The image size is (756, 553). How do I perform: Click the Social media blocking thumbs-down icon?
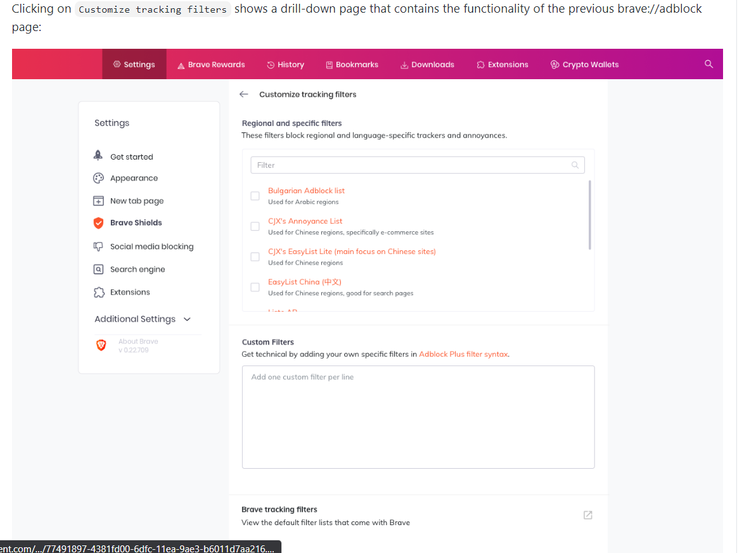coord(98,246)
